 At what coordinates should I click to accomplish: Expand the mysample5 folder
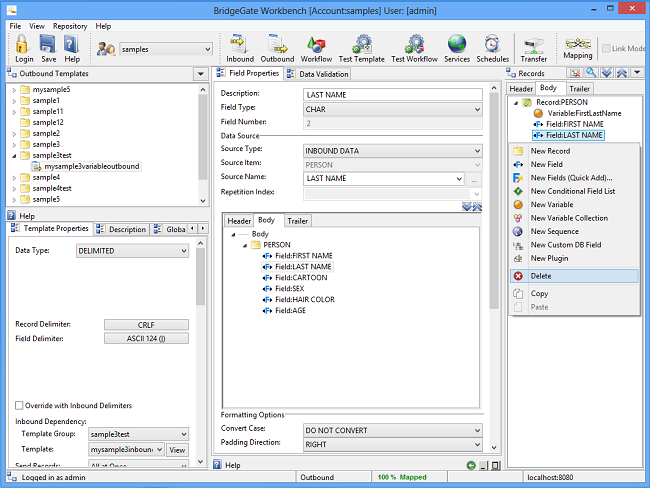[x=14, y=90]
